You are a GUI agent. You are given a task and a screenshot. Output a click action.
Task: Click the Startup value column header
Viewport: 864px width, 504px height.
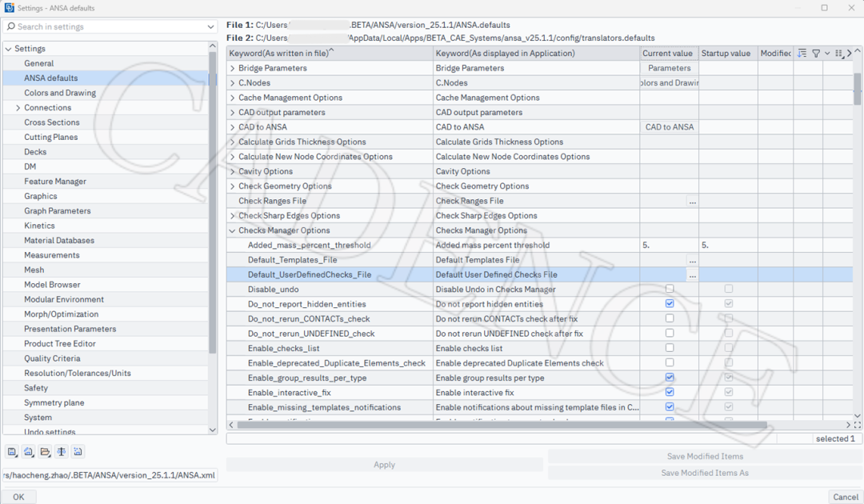(728, 54)
